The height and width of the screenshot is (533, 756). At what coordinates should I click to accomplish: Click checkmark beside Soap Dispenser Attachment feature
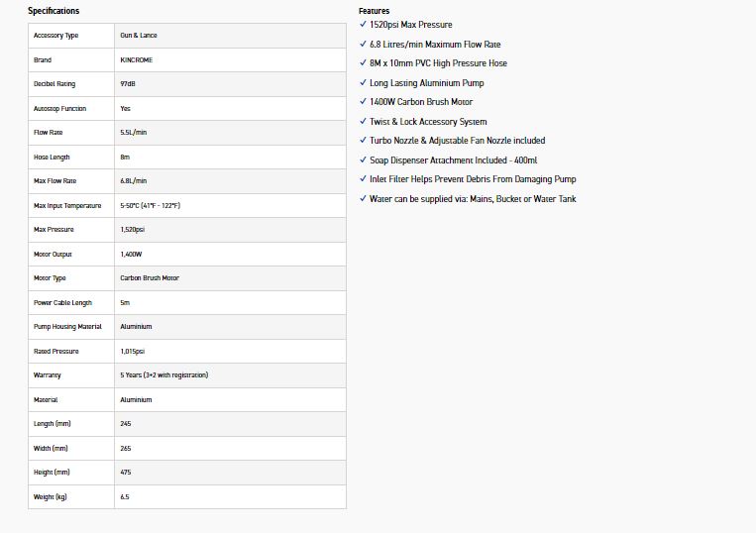(363, 160)
